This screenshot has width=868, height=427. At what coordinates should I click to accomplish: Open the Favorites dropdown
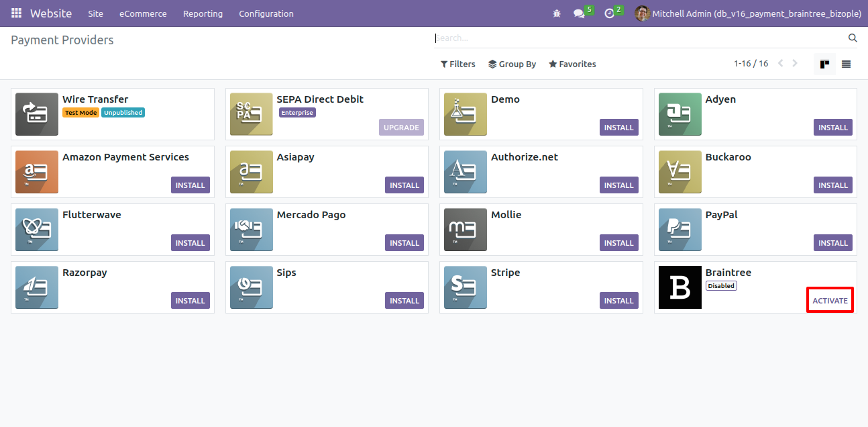click(x=572, y=64)
